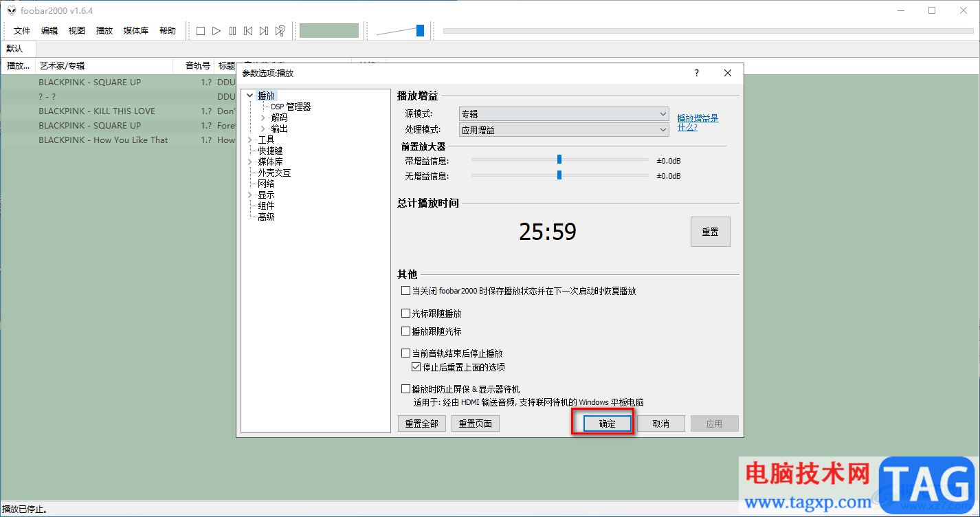Go to previous track icon
The height and width of the screenshot is (517, 980).
248,31
